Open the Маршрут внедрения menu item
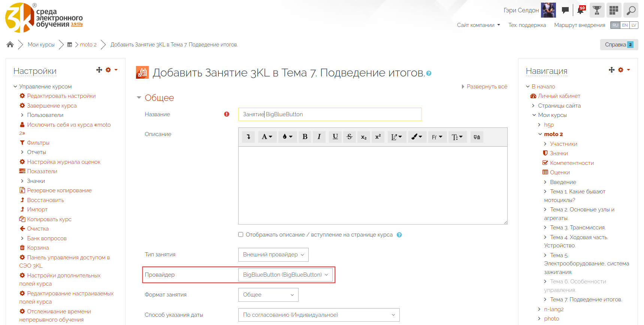The height and width of the screenshot is (325, 644). tap(580, 25)
